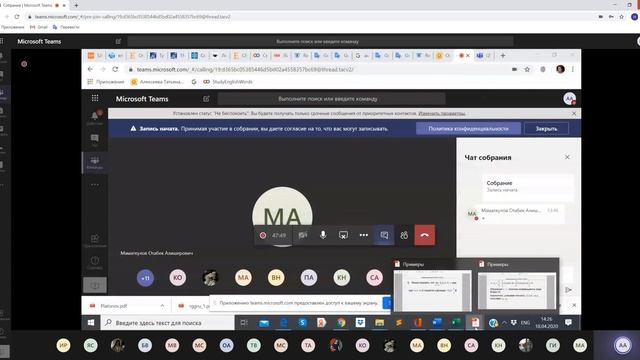
Task: Mute the microphone in meeting controls
Action: pyautogui.click(x=323, y=235)
